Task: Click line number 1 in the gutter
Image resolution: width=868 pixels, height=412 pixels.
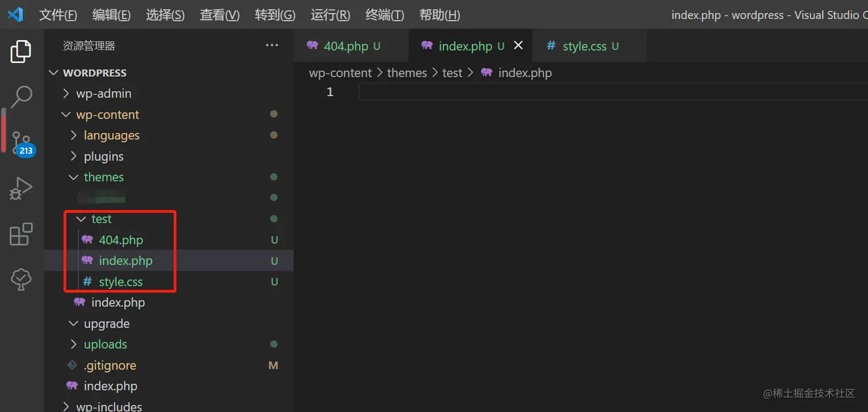Action: click(x=330, y=92)
